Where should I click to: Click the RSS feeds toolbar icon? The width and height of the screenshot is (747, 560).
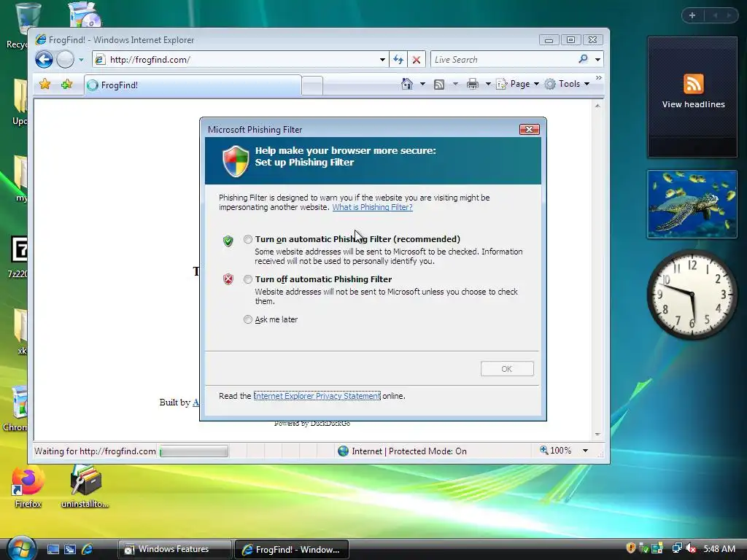pyautogui.click(x=439, y=85)
